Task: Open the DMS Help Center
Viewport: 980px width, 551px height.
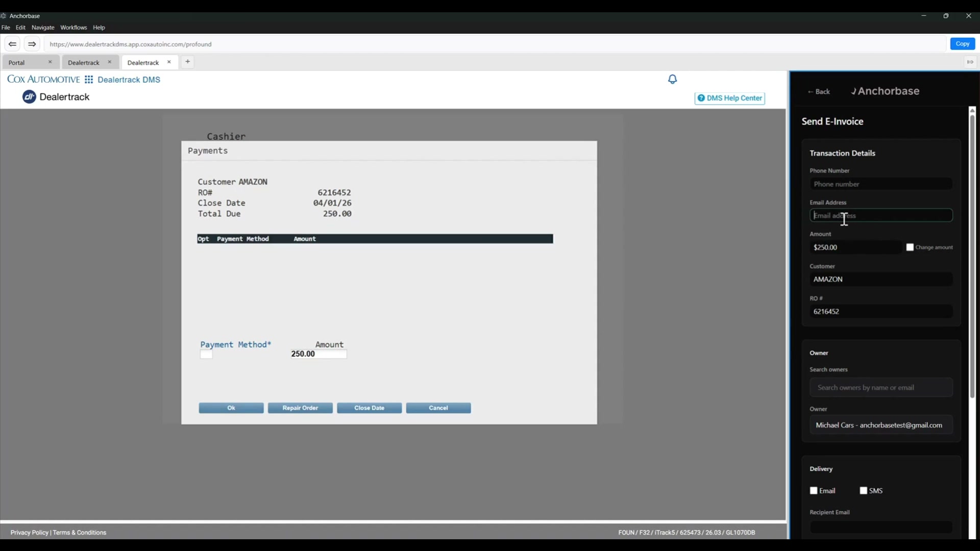Action: pos(729,98)
